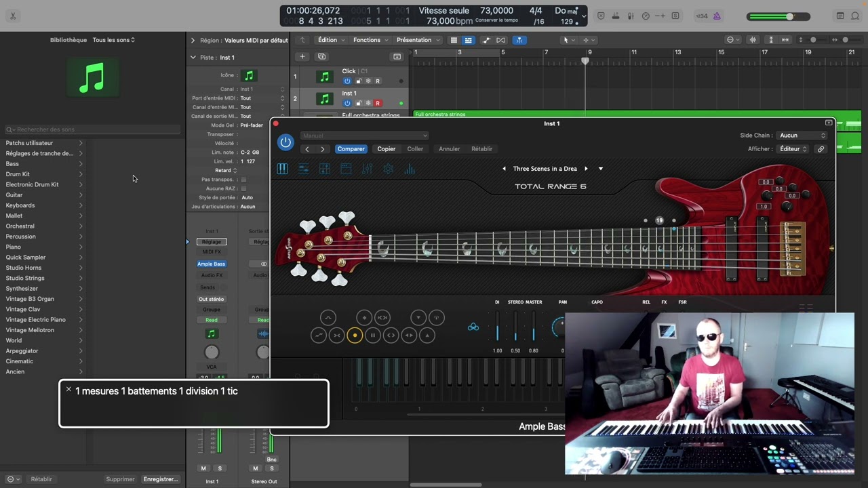Click Coller button in plugin header
This screenshot has height=488, width=868.
click(x=415, y=149)
